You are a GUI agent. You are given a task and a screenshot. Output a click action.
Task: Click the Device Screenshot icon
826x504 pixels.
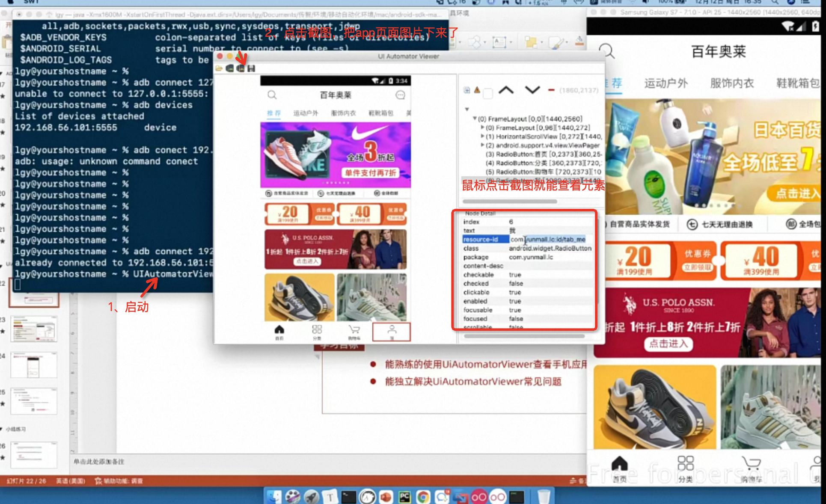[x=230, y=68]
